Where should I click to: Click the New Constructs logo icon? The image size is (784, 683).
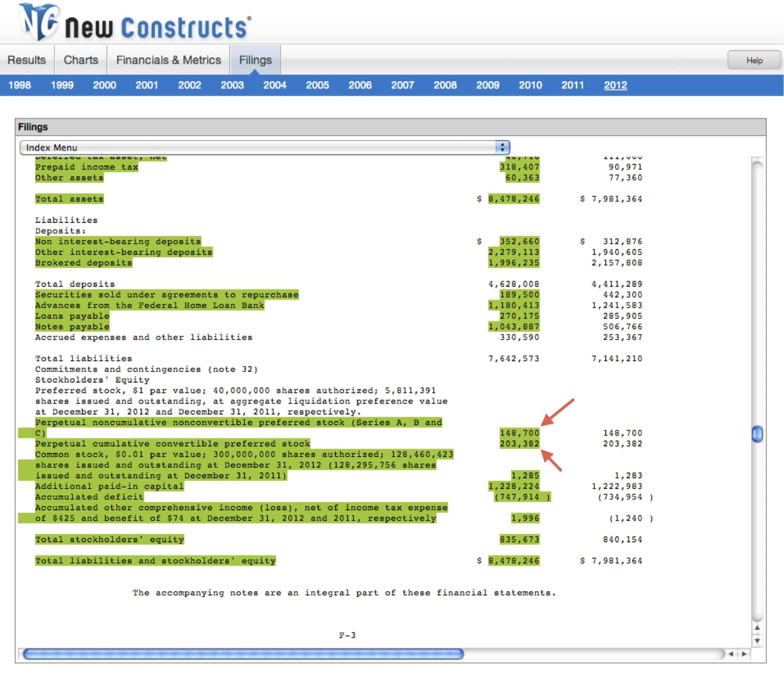[x=39, y=22]
